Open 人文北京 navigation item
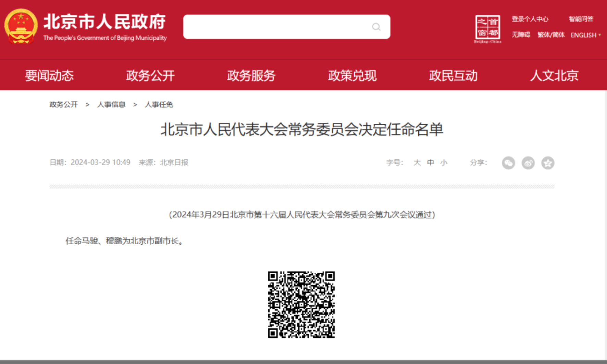This screenshot has width=607, height=364. 554,76
